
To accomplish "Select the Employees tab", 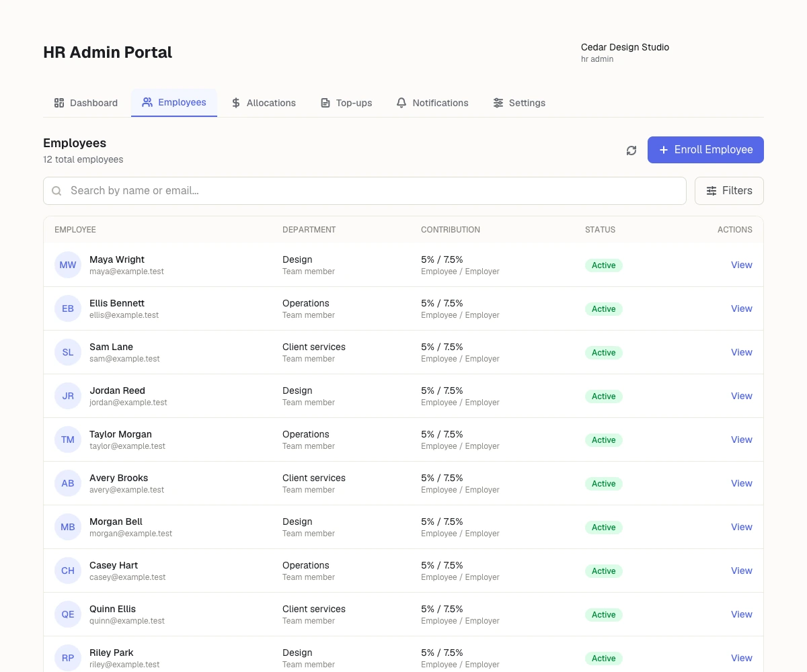I will pos(174,103).
